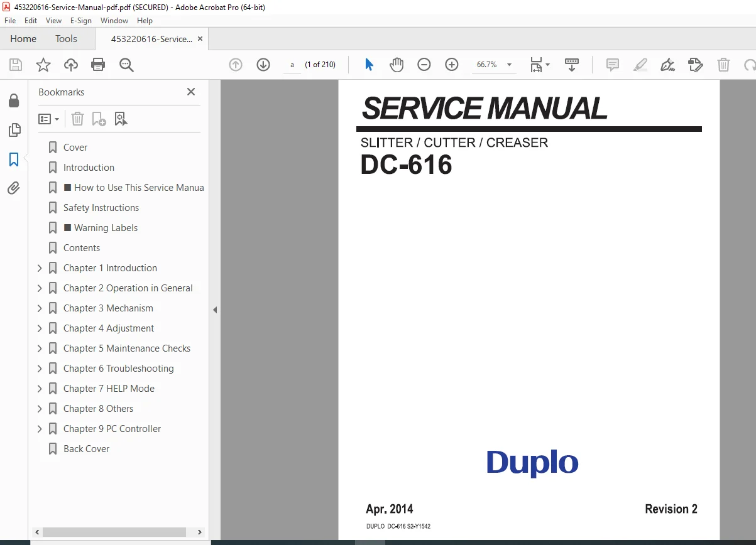
Task: Delete page trash icon in toolbar
Action: (x=724, y=65)
